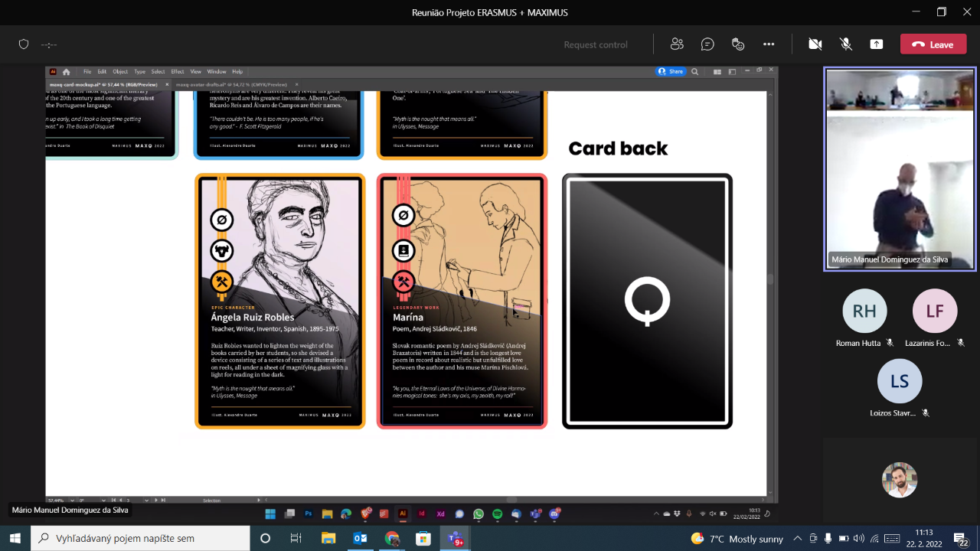
Task: Open the clock showing 11:13
Action: (x=924, y=538)
